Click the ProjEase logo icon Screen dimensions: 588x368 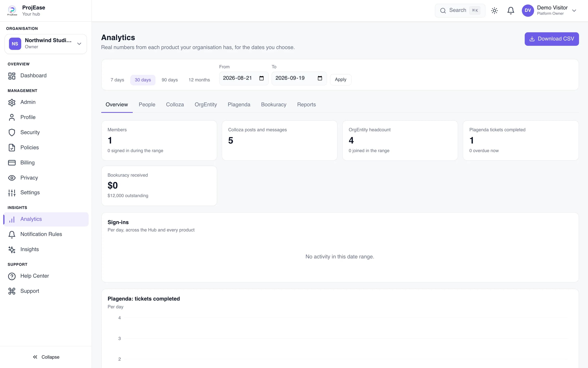[x=12, y=10]
